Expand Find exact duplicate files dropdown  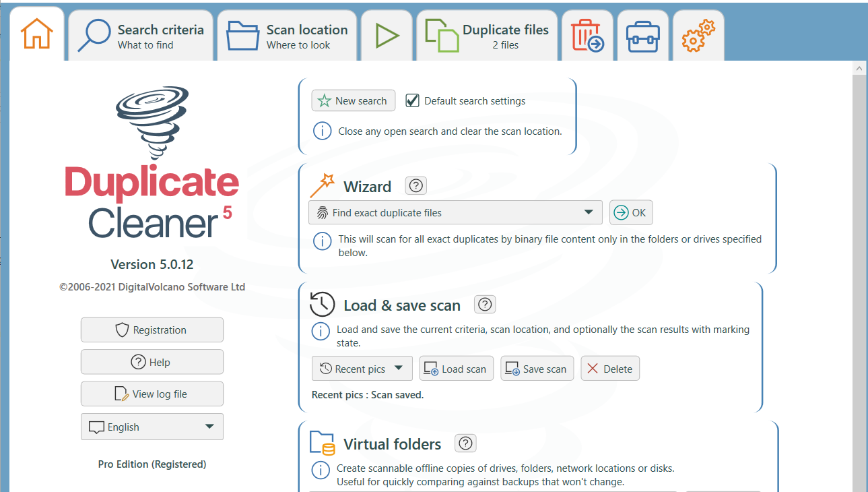455,212
